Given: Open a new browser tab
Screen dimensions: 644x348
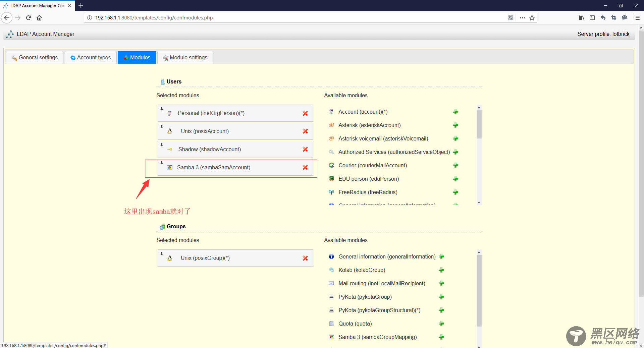Looking at the screenshot, I should click(81, 5).
